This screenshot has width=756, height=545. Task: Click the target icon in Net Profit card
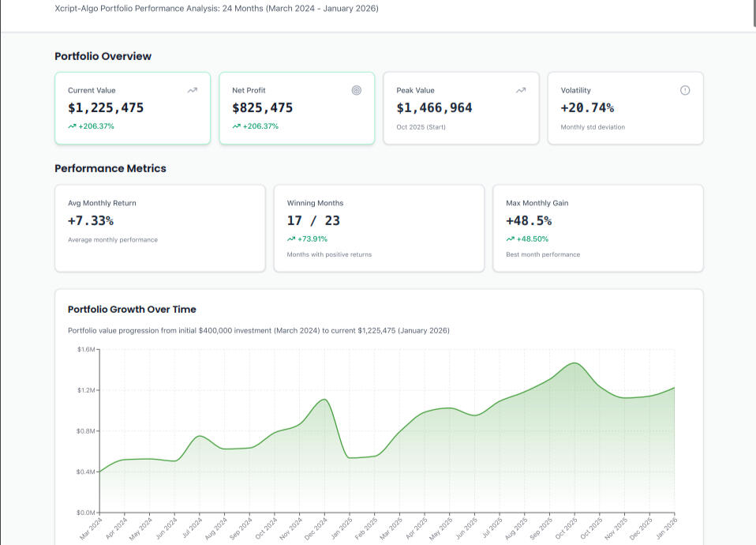click(x=357, y=91)
